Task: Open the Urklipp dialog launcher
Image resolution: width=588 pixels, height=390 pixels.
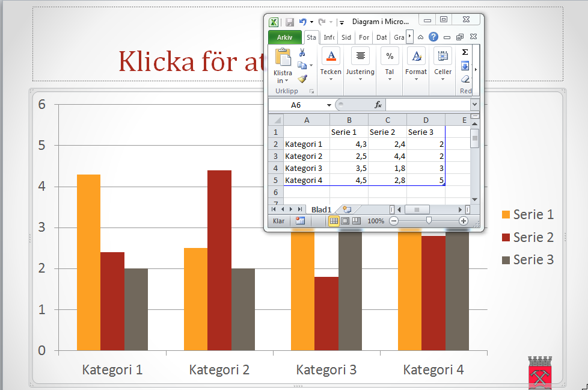Action: 311,91
